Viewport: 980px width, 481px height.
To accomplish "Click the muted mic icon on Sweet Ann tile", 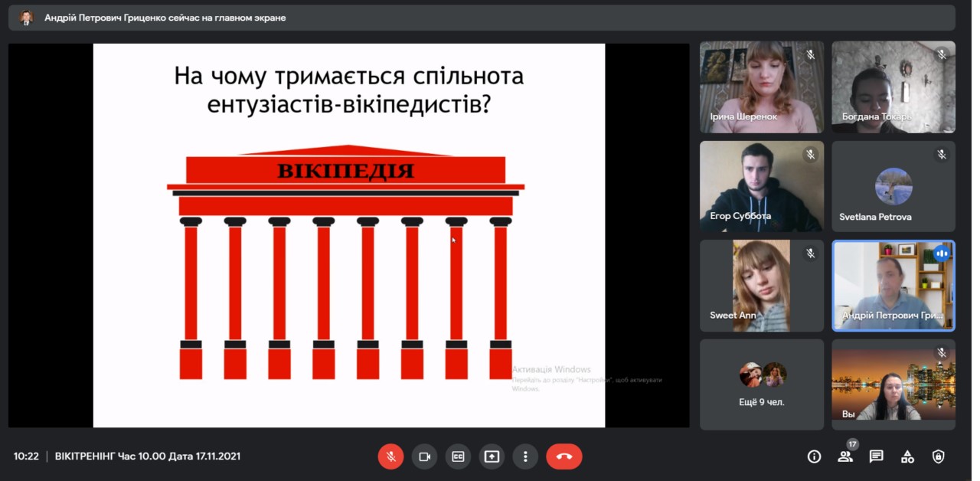I will coord(810,254).
